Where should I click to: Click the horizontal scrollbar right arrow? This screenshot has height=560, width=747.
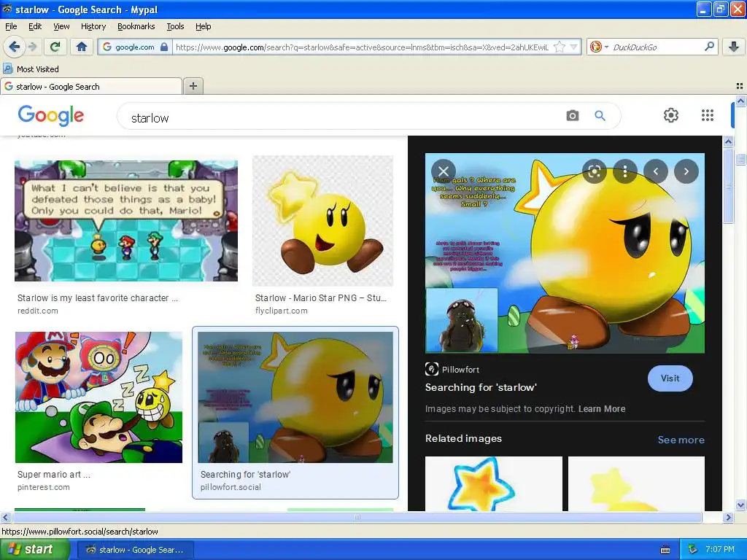point(728,517)
